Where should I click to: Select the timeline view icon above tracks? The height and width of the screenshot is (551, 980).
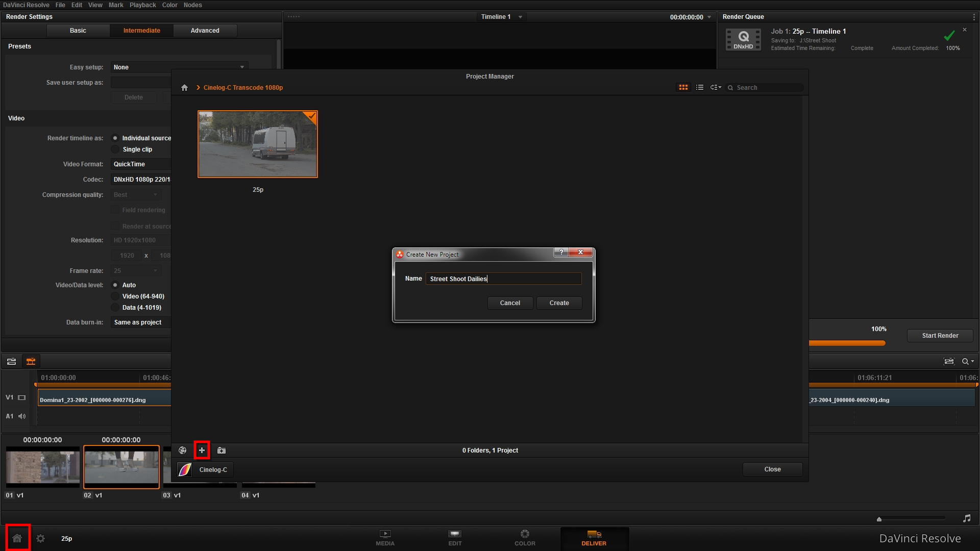pos(11,362)
